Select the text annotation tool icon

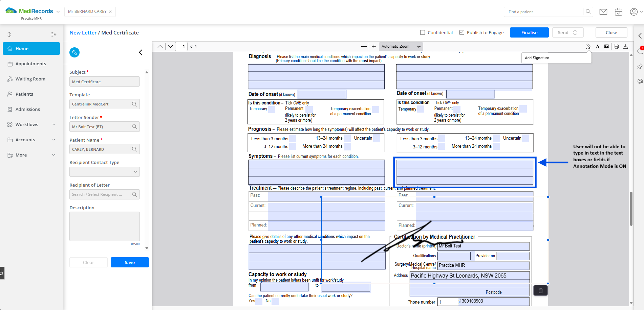click(598, 47)
